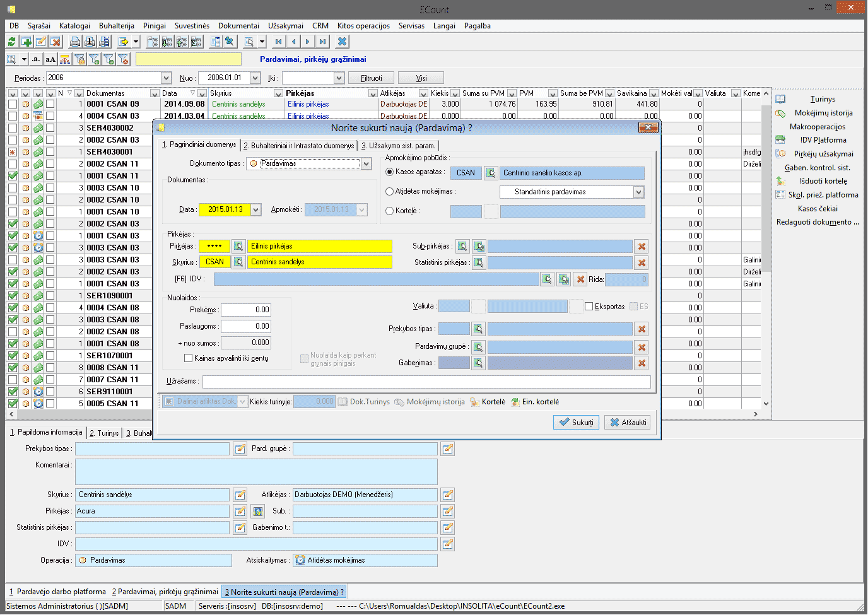
Task: Open the Pirkėjas lookup icon in dialog
Action: 238,246
